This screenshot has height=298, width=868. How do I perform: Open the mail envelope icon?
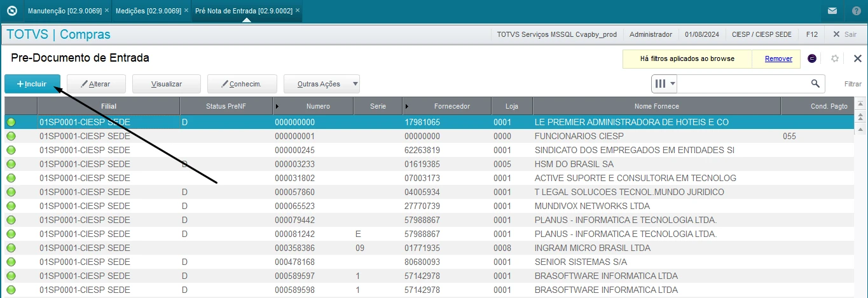832,11
